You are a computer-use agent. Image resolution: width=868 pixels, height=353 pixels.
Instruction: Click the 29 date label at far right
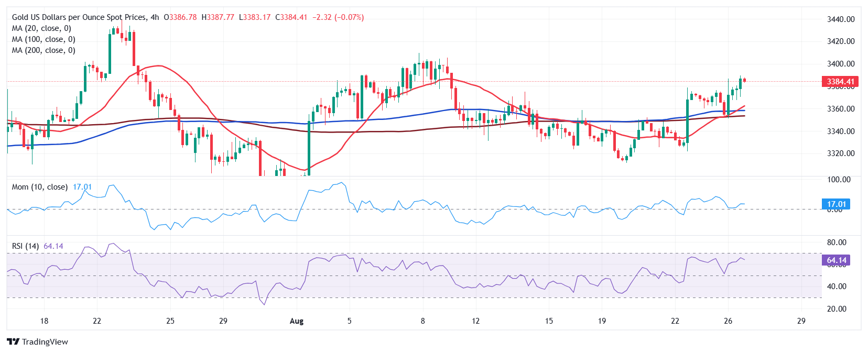[x=801, y=321]
